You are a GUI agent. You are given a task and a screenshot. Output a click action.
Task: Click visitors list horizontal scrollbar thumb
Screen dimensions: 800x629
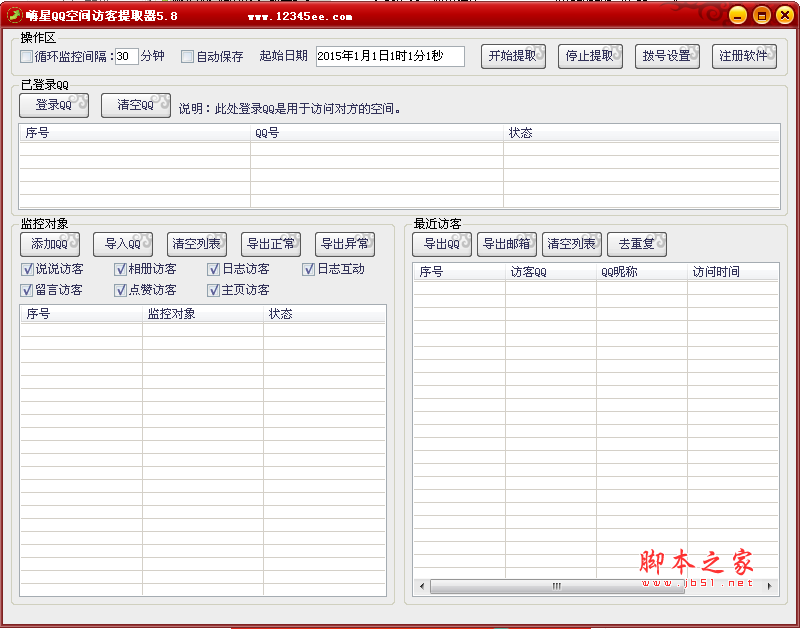[557, 586]
